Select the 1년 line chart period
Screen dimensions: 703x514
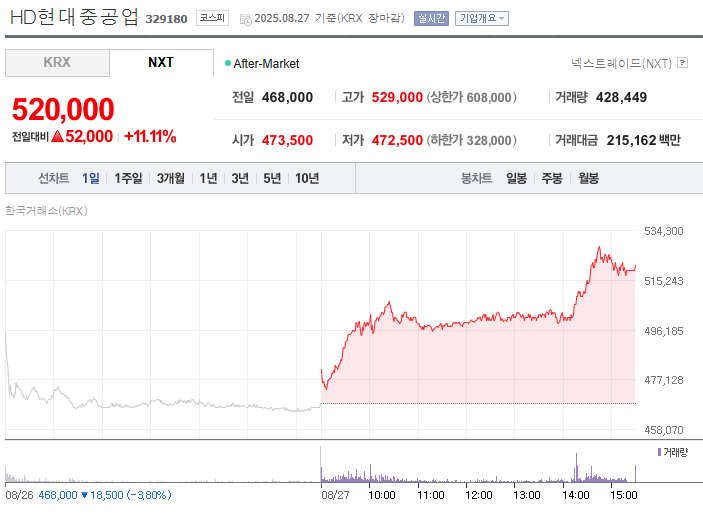coord(208,179)
